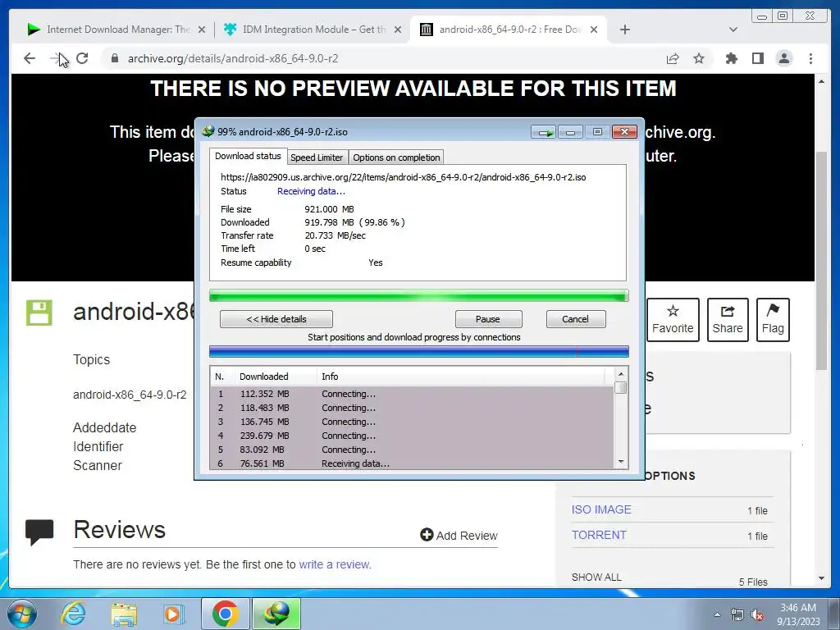
Task: Close Internet Download Manager tab
Action: (202, 30)
